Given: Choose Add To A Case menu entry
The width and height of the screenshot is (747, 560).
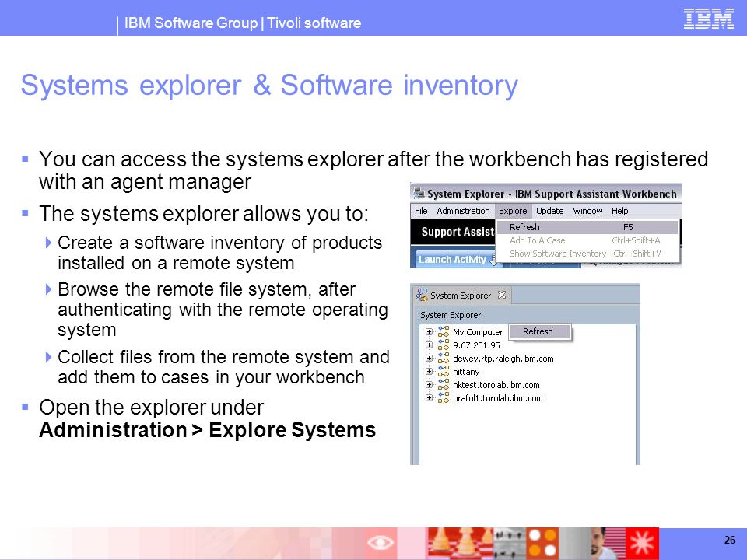Looking at the screenshot, I should pyautogui.click(x=587, y=240).
